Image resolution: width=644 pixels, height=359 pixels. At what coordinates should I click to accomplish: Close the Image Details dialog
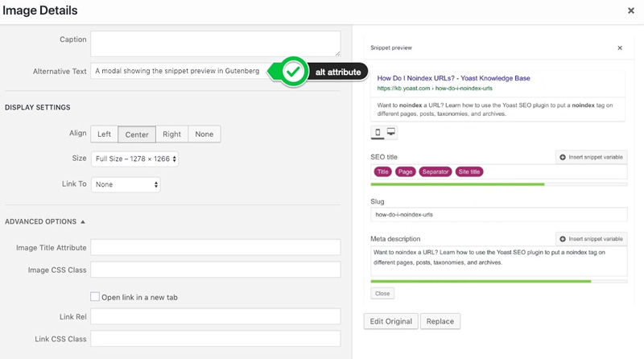630,10
